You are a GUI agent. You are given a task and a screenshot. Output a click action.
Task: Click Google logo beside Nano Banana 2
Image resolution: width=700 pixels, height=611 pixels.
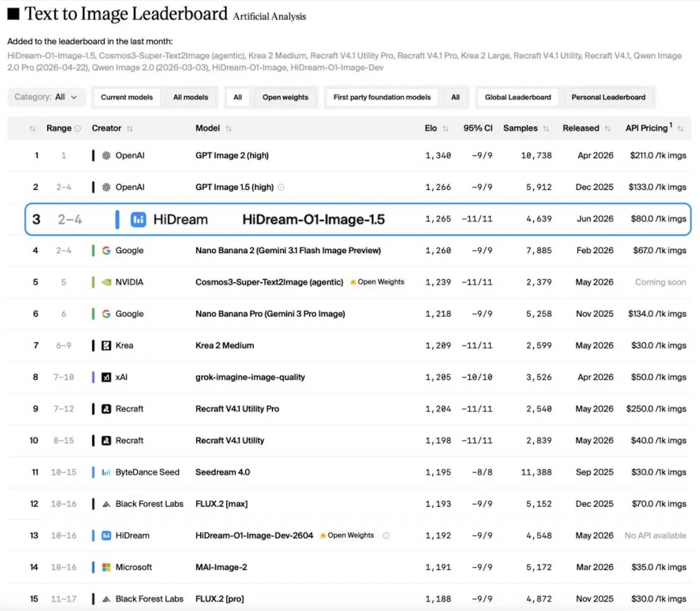[x=106, y=250]
